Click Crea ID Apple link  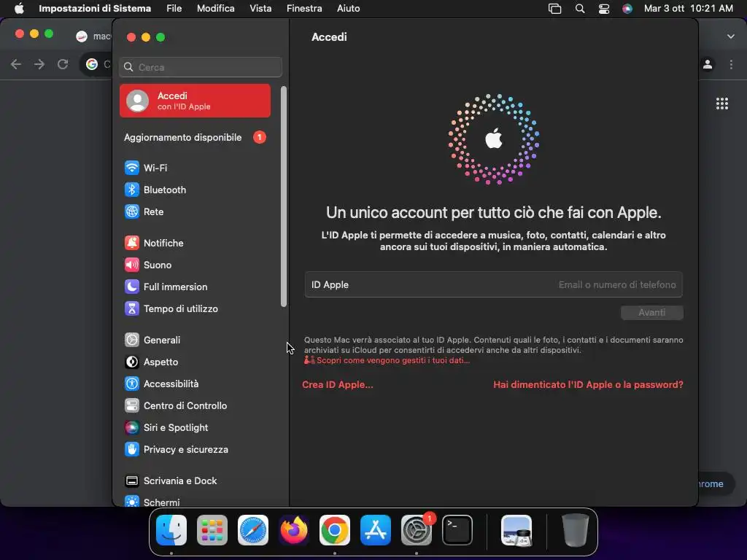[x=338, y=385]
